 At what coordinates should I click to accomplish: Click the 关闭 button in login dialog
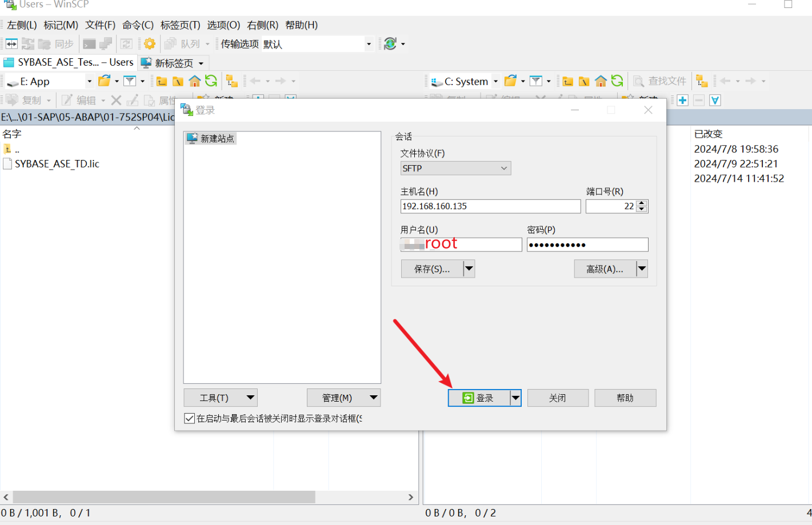tap(557, 398)
